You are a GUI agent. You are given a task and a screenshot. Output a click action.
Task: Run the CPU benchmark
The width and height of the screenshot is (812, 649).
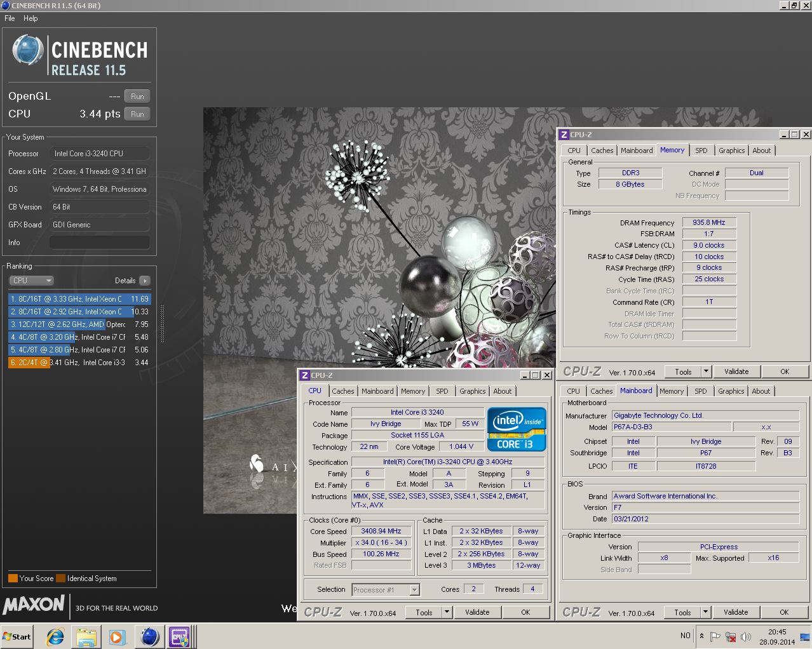coord(137,114)
